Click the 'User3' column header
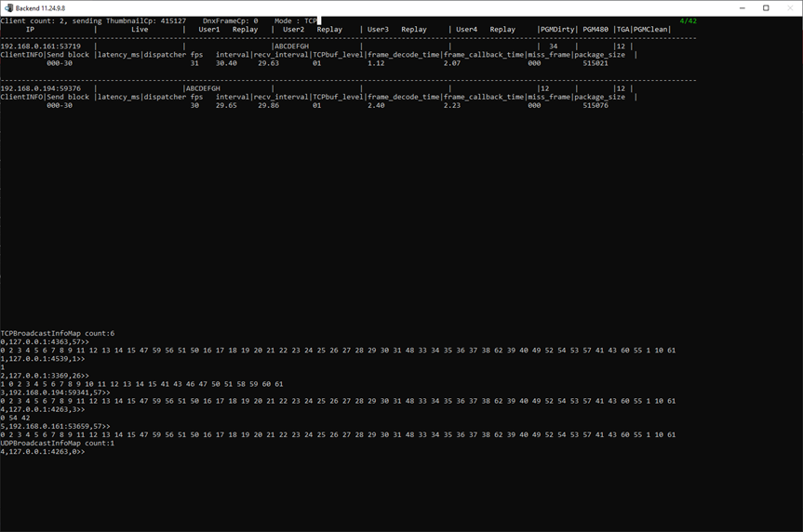Screen dimensions: 803x532 pyautogui.click(x=378, y=29)
